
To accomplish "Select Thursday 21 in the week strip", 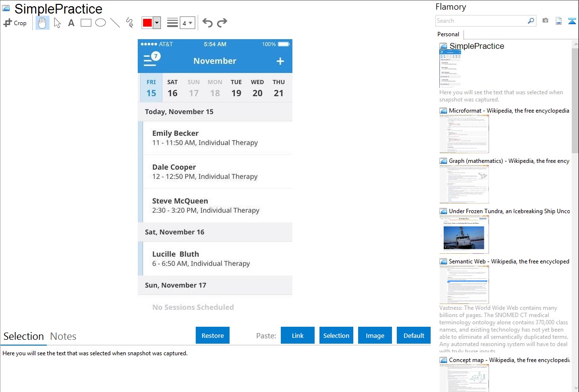I will pos(279,88).
